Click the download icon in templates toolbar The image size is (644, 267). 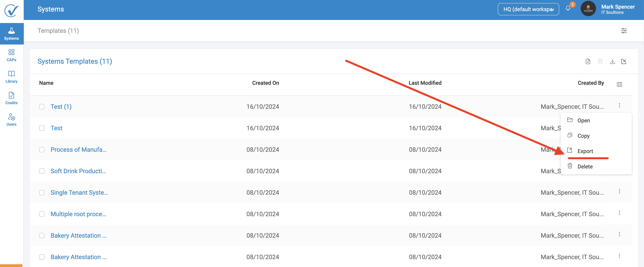point(613,62)
